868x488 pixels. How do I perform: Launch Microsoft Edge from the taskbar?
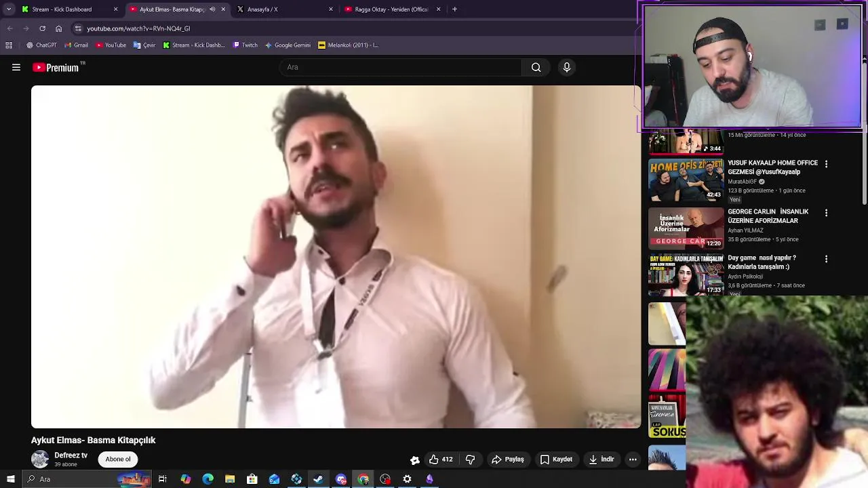(x=208, y=479)
